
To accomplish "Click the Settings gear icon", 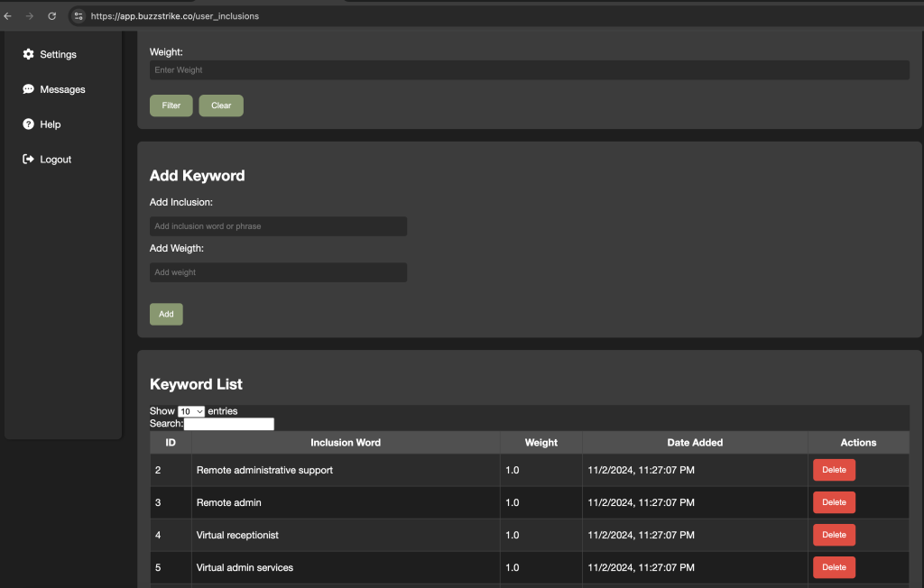I will point(29,54).
